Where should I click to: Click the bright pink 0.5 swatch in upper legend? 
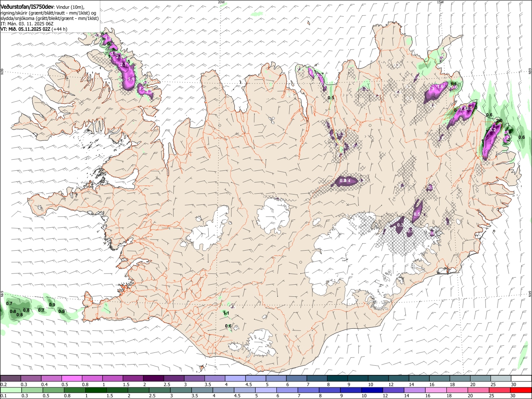click(x=71, y=378)
